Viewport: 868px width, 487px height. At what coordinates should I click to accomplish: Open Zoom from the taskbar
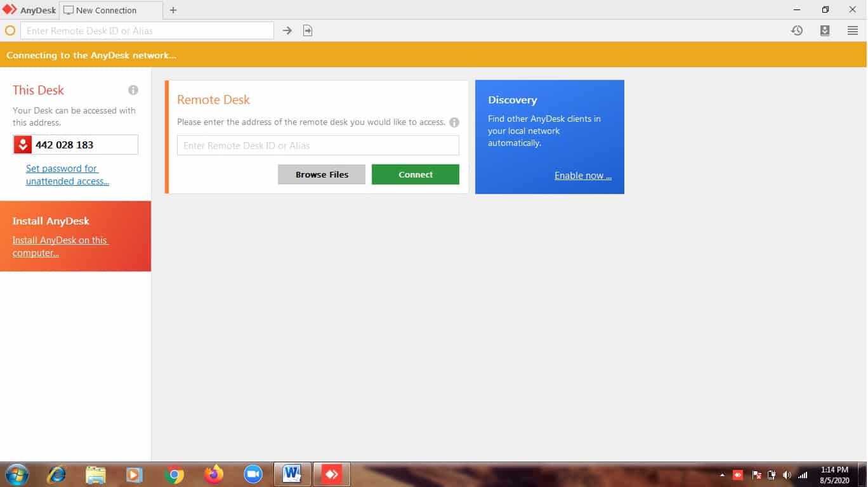pos(253,474)
